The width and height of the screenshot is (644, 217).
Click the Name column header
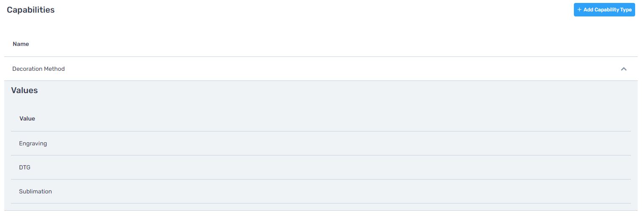[21, 44]
